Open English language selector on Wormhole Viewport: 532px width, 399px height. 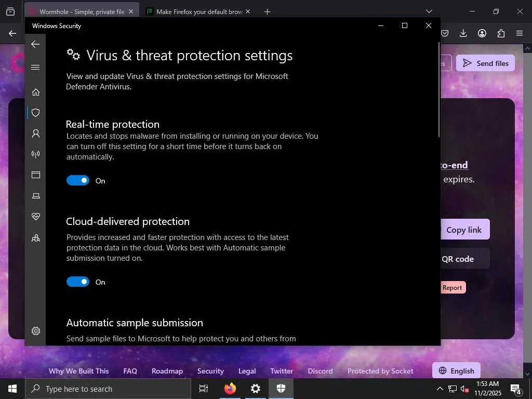[456, 370]
